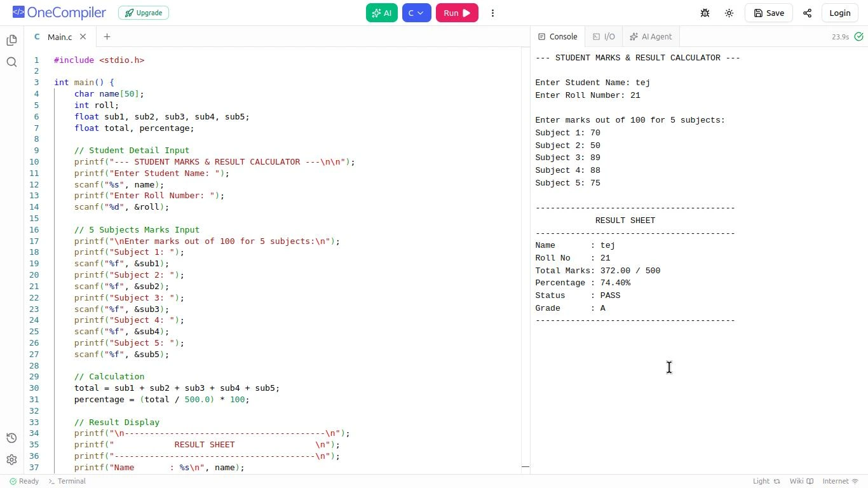Click 'Enter Student Name: tej' console line
Screen dimensions: 868x488
[x=592, y=83]
